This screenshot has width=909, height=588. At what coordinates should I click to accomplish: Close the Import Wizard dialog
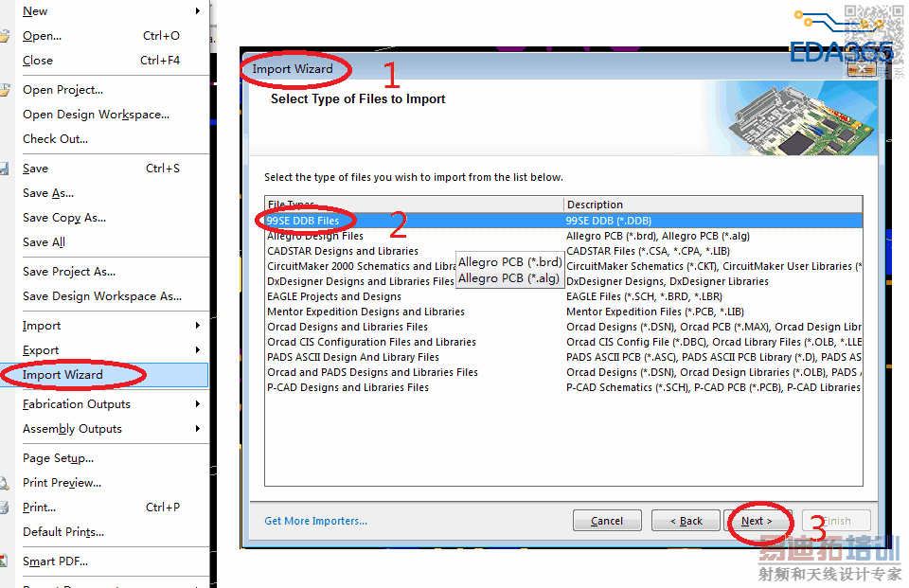click(862, 69)
